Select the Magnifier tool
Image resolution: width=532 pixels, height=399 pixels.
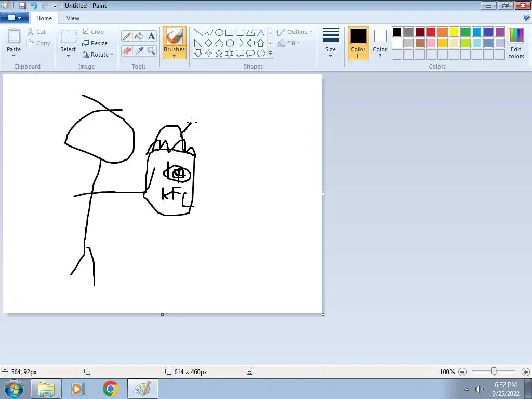coord(151,51)
